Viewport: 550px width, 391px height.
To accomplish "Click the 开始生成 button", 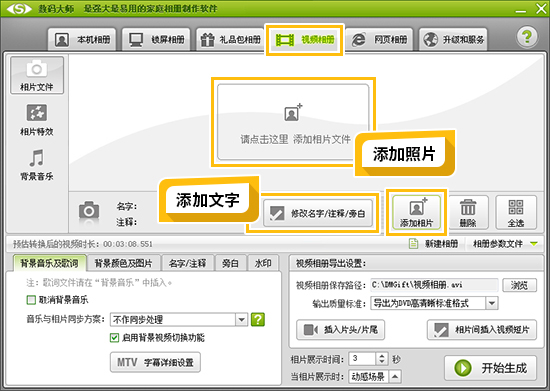I will tap(490, 368).
